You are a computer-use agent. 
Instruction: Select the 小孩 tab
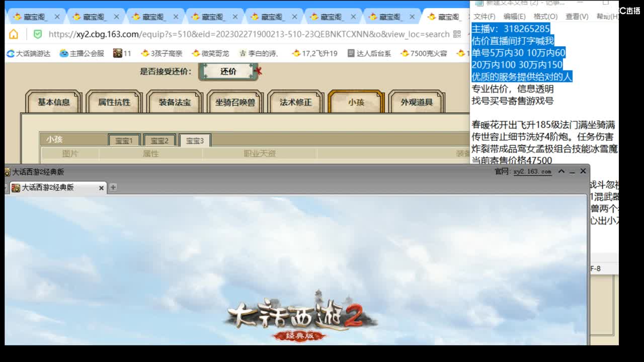pos(356,102)
